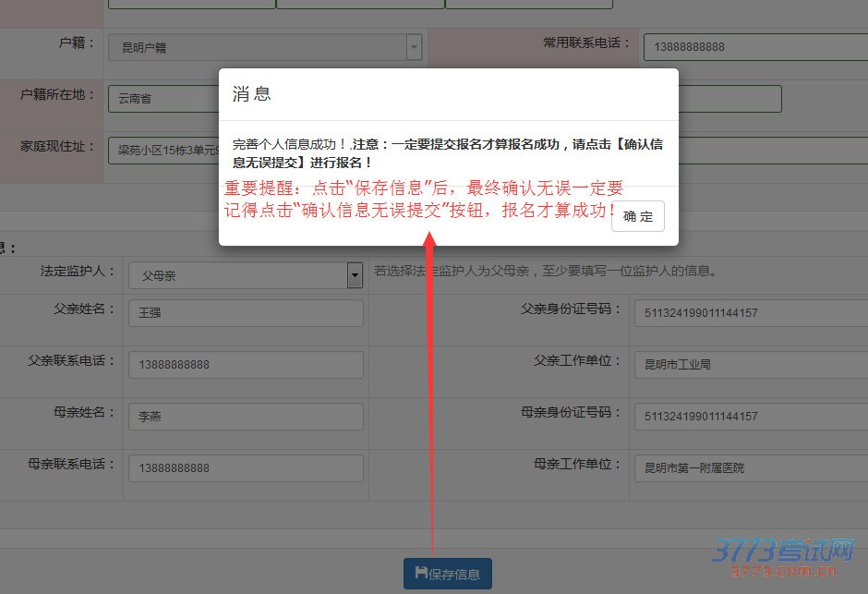This screenshot has width=868, height=594.
Task: Focus the 母亲姓名 field containing 李燕
Action: pyautogui.click(x=245, y=417)
